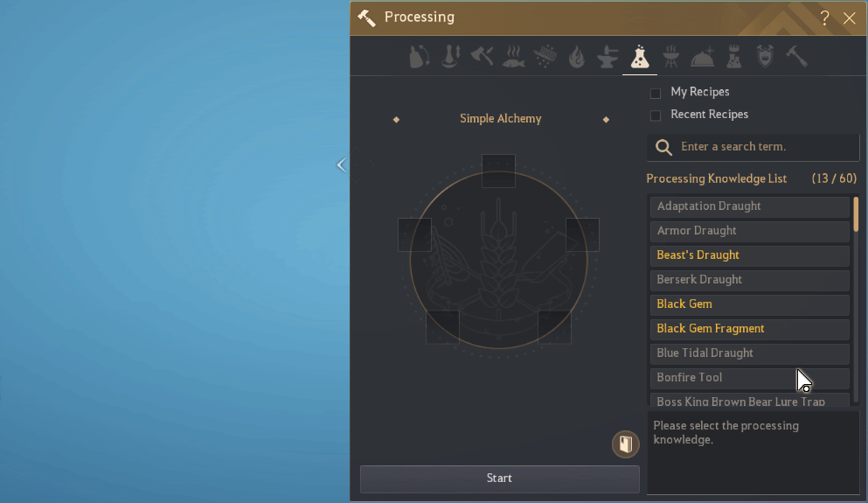Select the Grinding mortar processing icon

click(x=451, y=58)
